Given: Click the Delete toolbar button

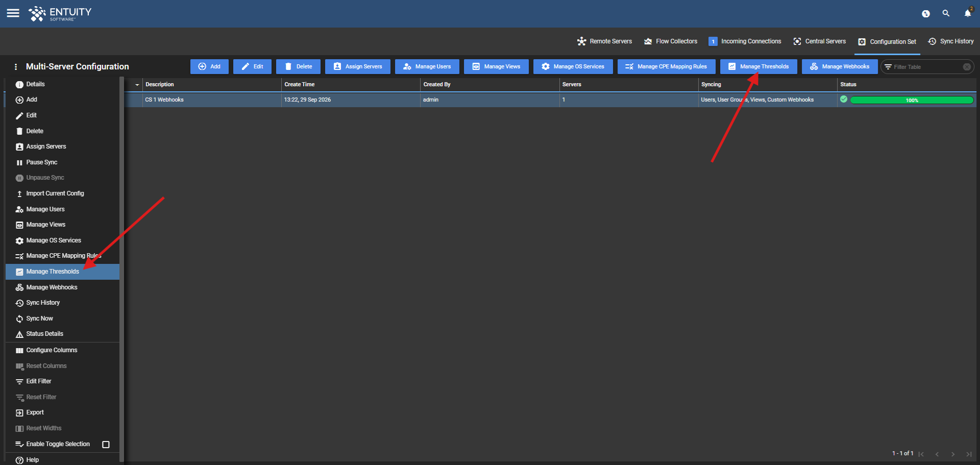Looking at the screenshot, I should coord(298,67).
